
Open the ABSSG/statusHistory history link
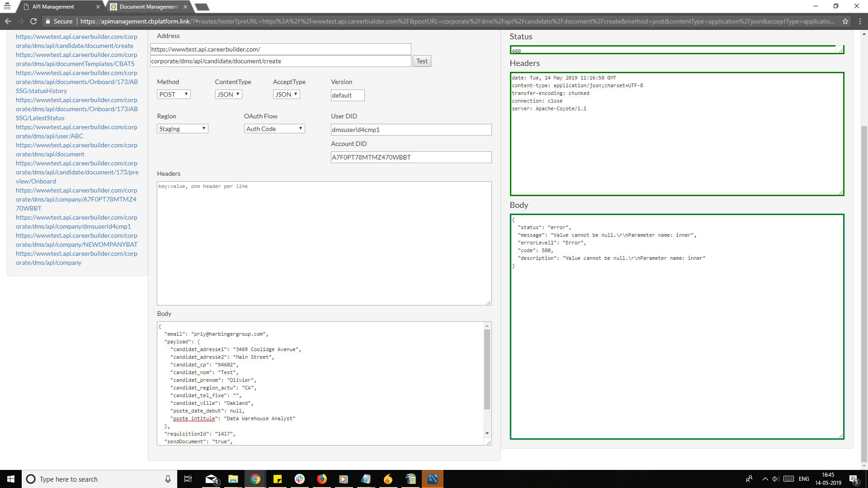[x=76, y=82]
